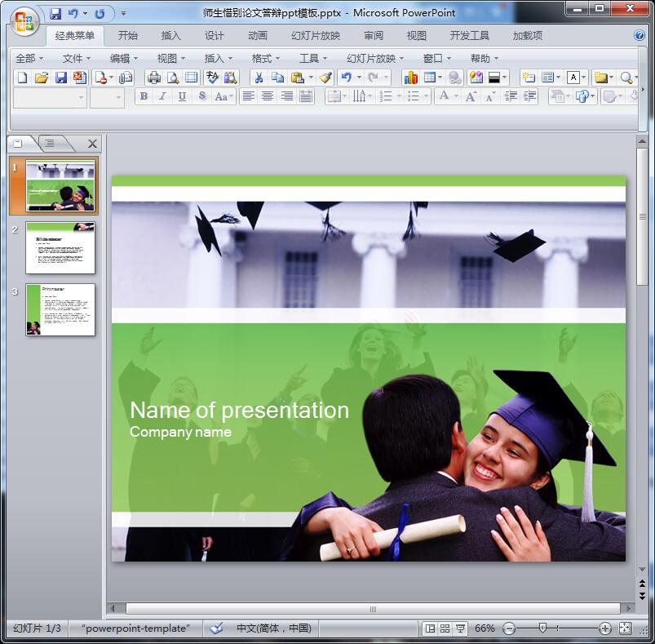Switch to Normal view in status bar
Image resolution: width=655 pixels, height=644 pixels.
pos(430,628)
